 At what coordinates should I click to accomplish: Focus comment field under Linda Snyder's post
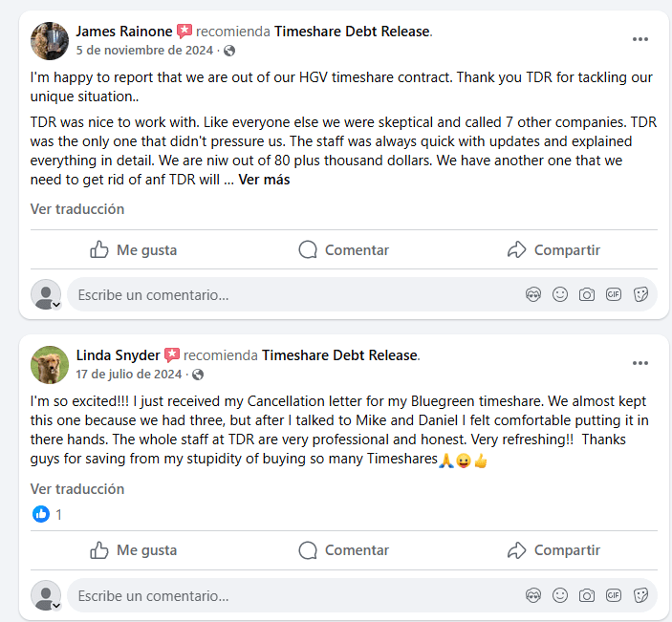(x=287, y=595)
